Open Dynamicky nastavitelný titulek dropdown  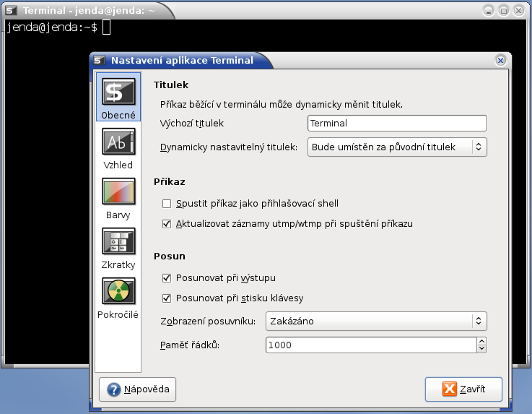397,147
